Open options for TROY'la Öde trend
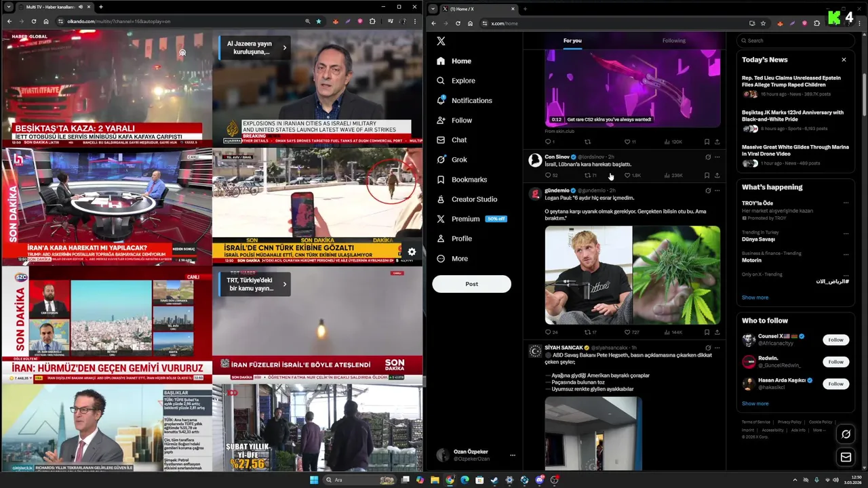The height and width of the screenshot is (488, 868). [x=846, y=203]
